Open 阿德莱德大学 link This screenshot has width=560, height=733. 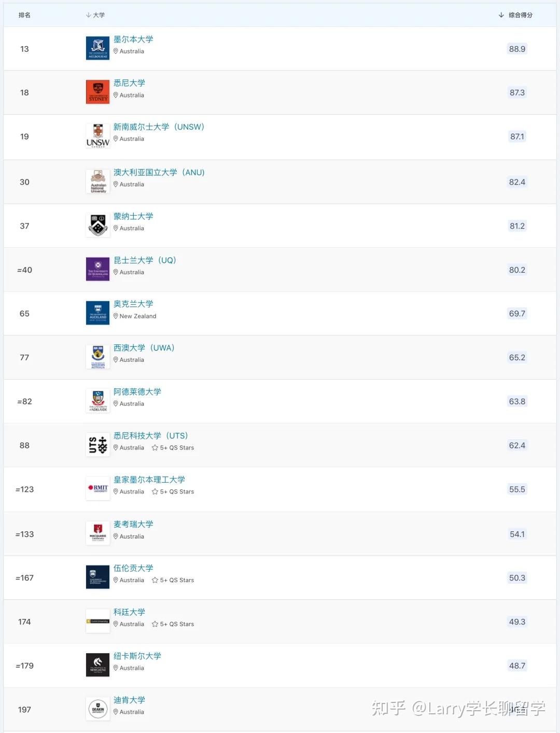[137, 392]
